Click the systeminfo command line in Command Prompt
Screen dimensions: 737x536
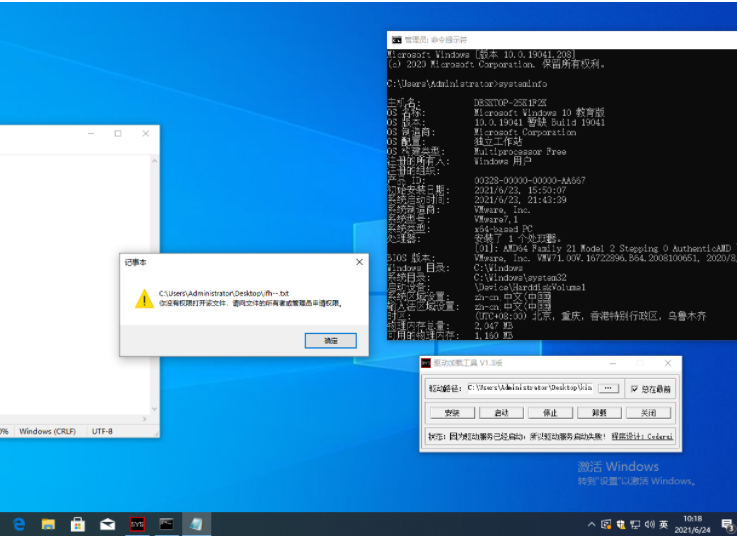pos(467,84)
